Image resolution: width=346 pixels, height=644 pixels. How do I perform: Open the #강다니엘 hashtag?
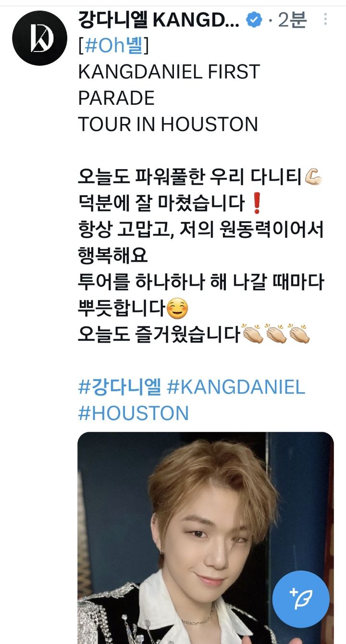coord(120,387)
